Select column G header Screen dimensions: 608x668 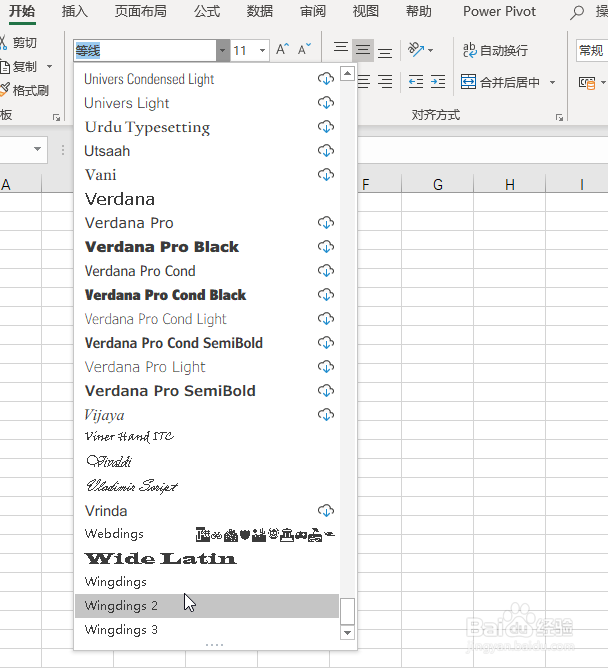(438, 184)
